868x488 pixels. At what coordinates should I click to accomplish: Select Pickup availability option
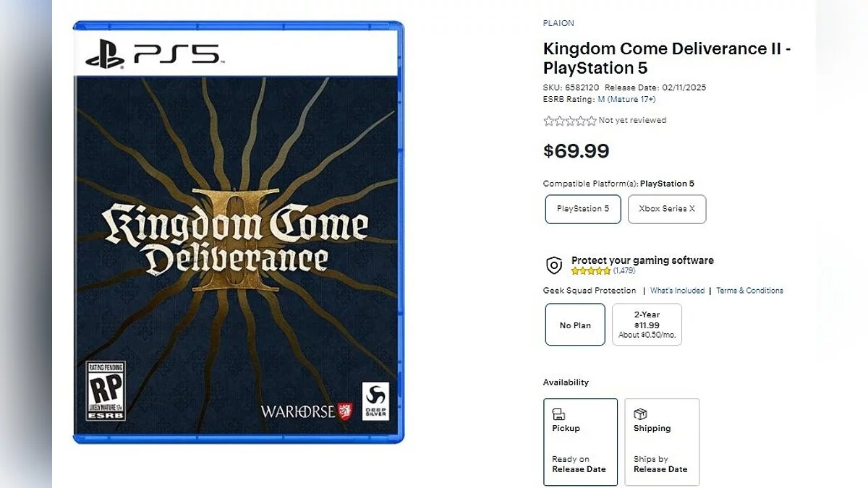[x=580, y=442]
